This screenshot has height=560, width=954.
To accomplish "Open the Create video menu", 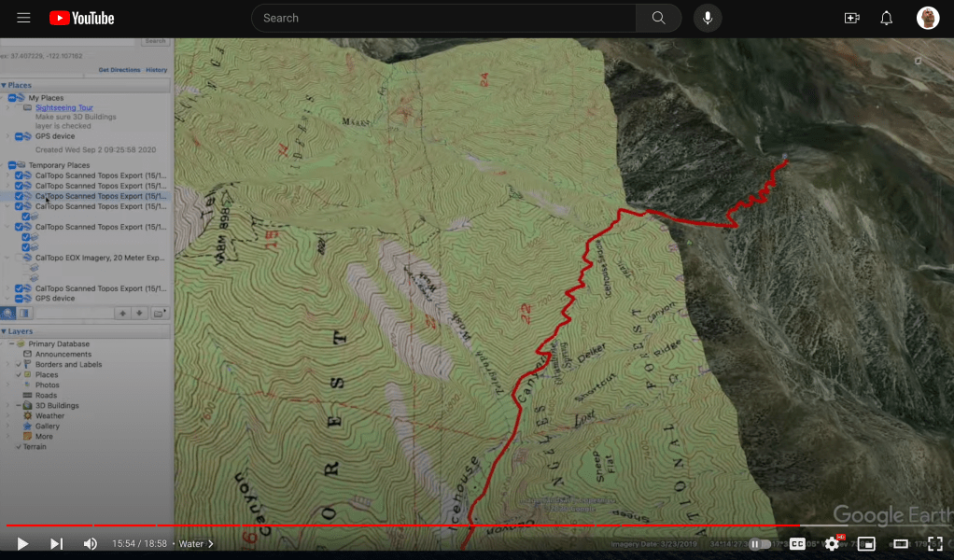I will click(x=851, y=18).
